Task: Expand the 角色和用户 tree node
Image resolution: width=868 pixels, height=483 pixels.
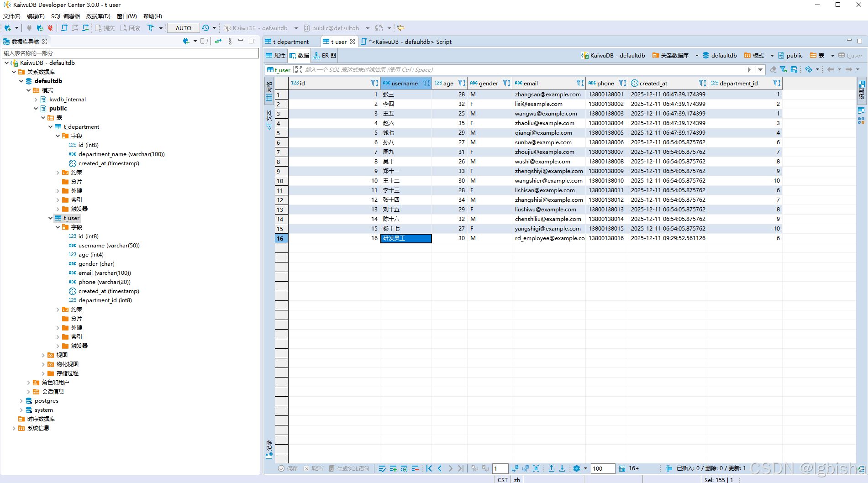Action: (x=29, y=382)
